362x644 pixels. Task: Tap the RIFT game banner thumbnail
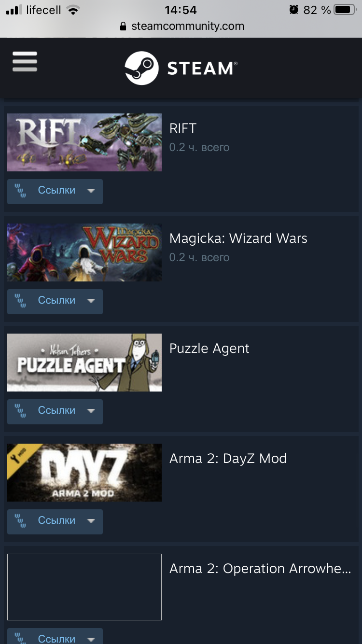pos(84,142)
